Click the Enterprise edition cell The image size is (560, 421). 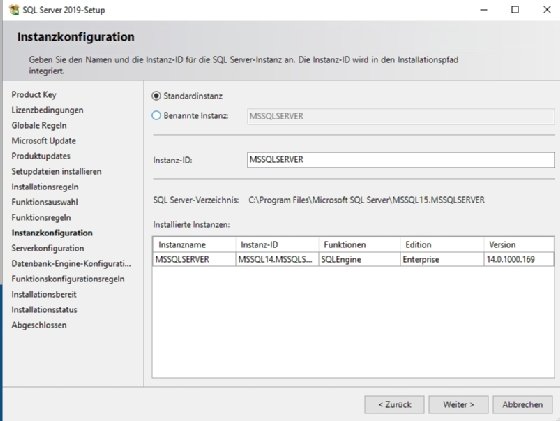coord(442,260)
